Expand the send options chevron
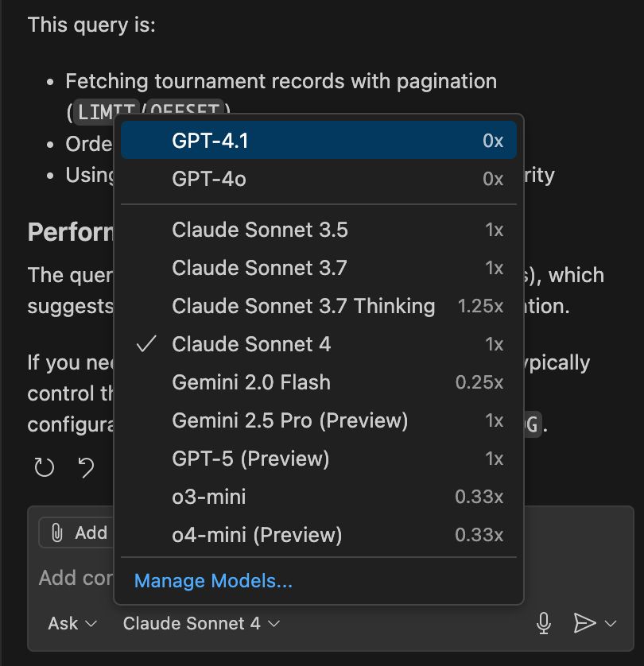This screenshot has width=644, height=666. 611,624
